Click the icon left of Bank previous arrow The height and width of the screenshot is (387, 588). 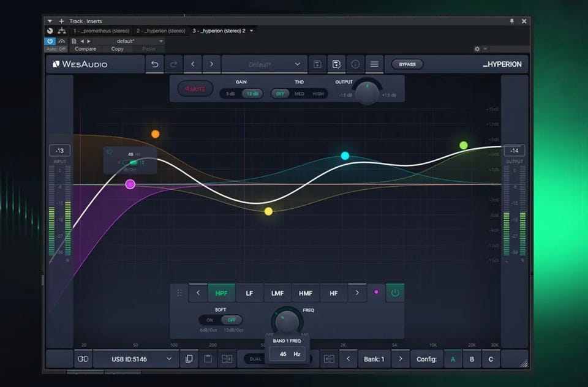coord(329,359)
